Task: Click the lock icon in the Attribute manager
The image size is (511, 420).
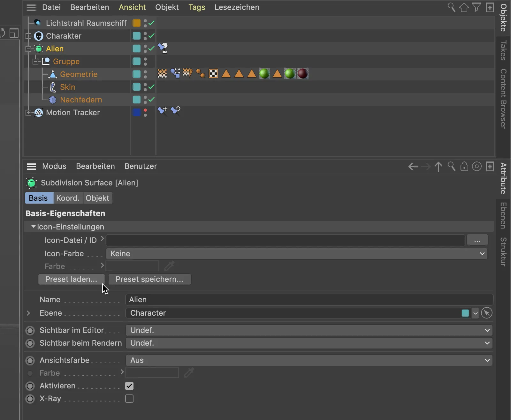Action: [x=464, y=166]
